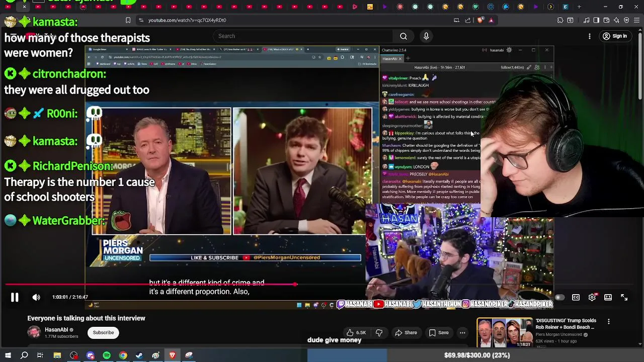This screenshot has width=644, height=362.
Task: Open the Windows Start menu
Action: 8,355
